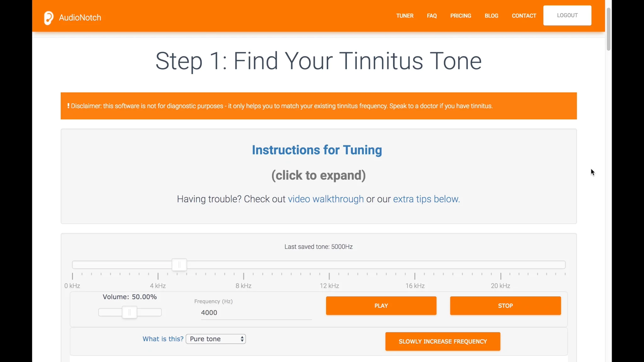
Task: Expand the Instructions for Tuning section
Action: (317, 150)
